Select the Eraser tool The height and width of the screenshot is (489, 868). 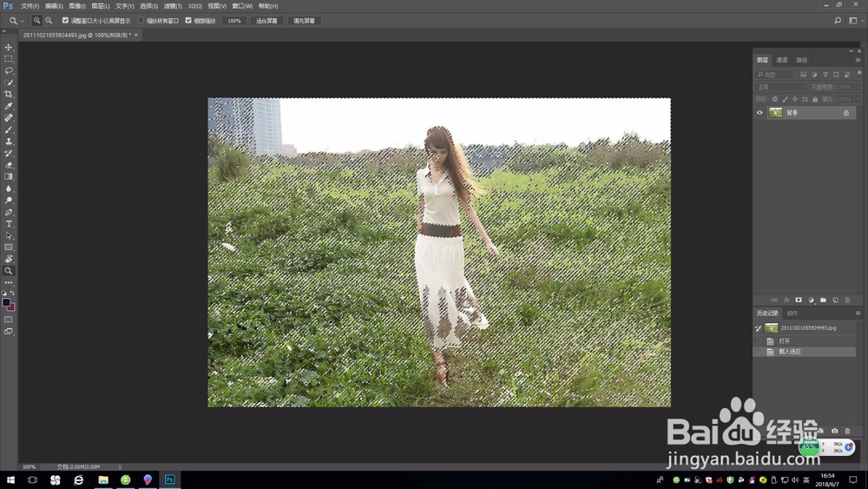tap(9, 164)
